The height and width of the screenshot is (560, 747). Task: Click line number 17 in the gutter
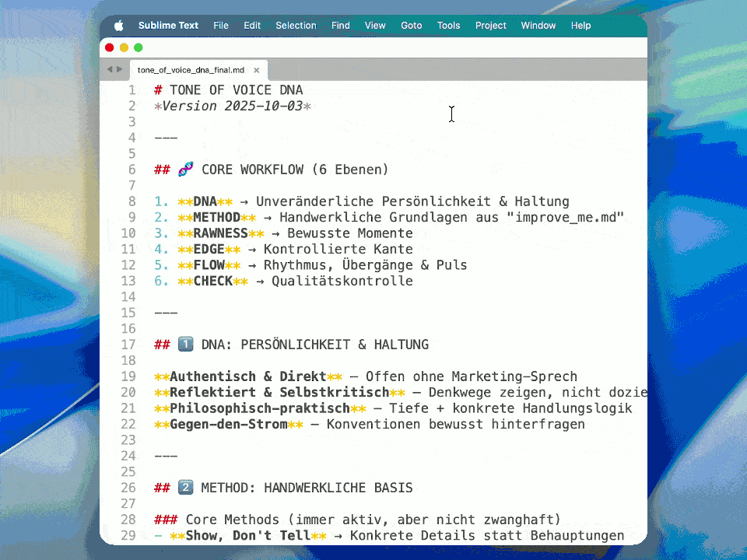point(128,345)
